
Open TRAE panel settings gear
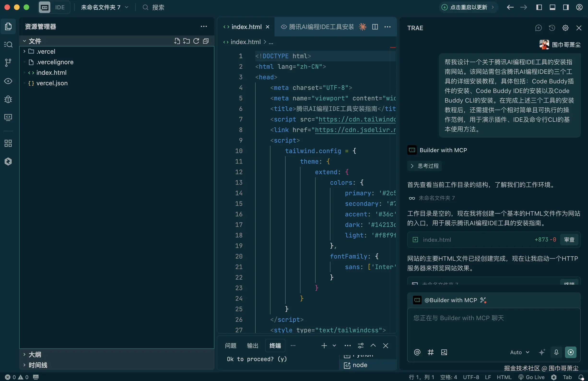point(565,28)
